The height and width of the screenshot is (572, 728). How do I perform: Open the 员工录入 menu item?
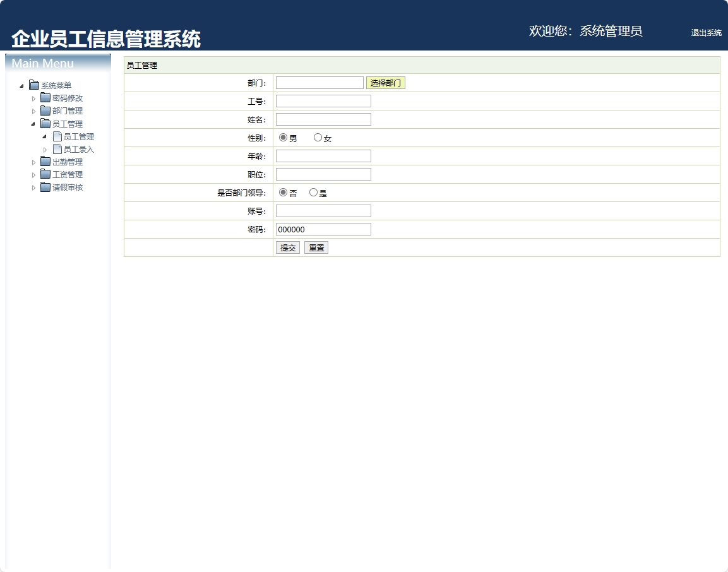(80, 149)
